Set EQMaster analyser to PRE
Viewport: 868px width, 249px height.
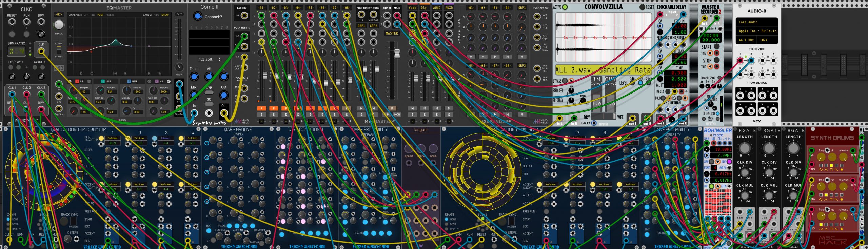(93, 15)
